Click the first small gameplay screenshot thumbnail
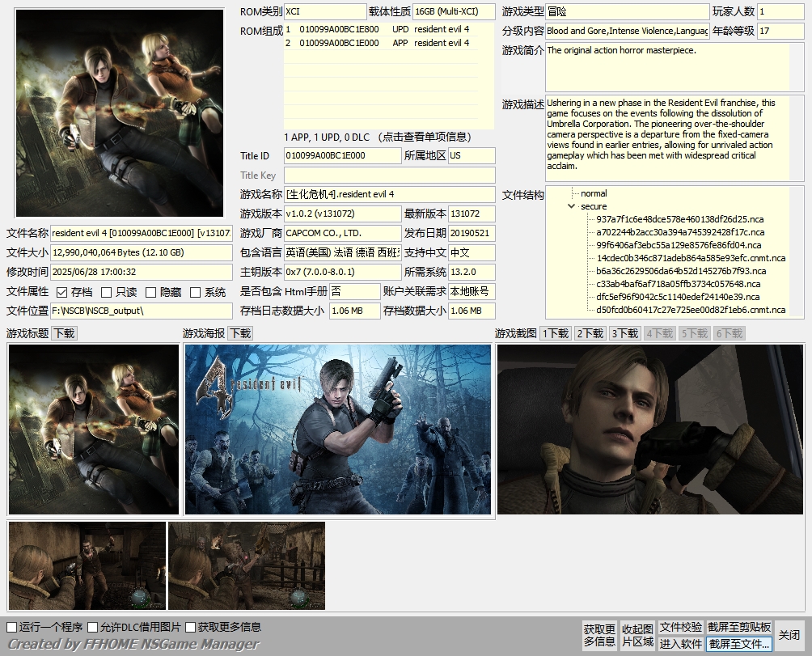The image size is (812, 656). 87,566
